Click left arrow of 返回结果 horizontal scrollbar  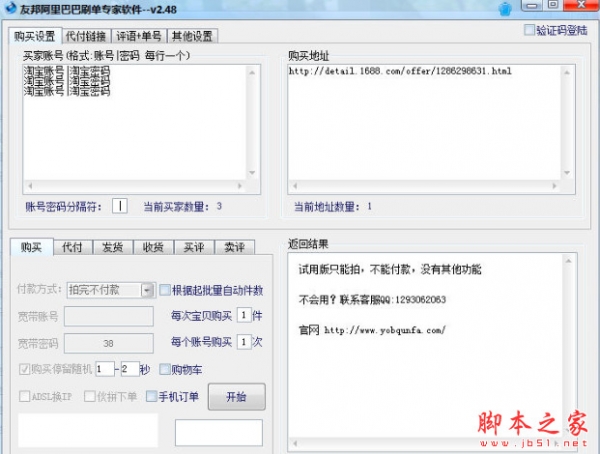coord(295,444)
